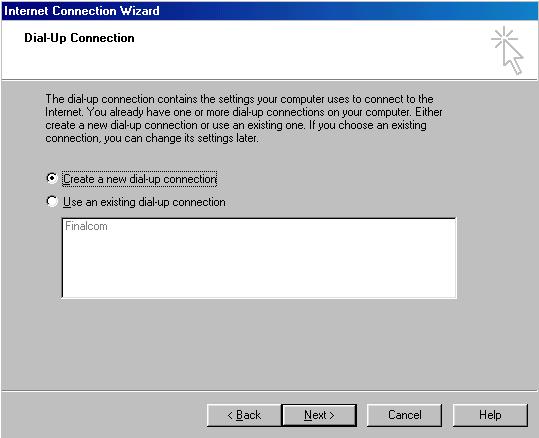This screenshot has height=438, width=539.
Task: Click the Internet Connection Wizard title bar
Action: pyautogui.click(x=270, y=11)
